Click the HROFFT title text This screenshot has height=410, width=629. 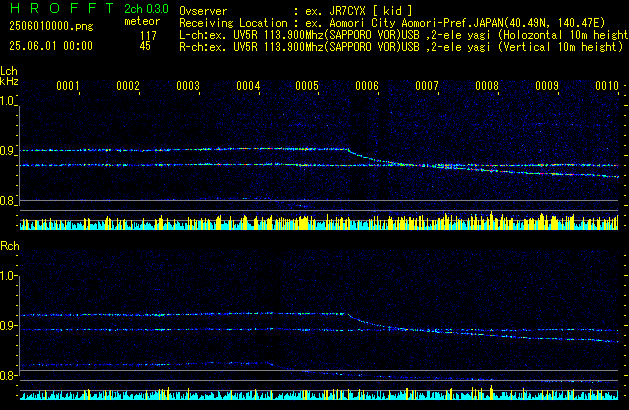point(62,8)
